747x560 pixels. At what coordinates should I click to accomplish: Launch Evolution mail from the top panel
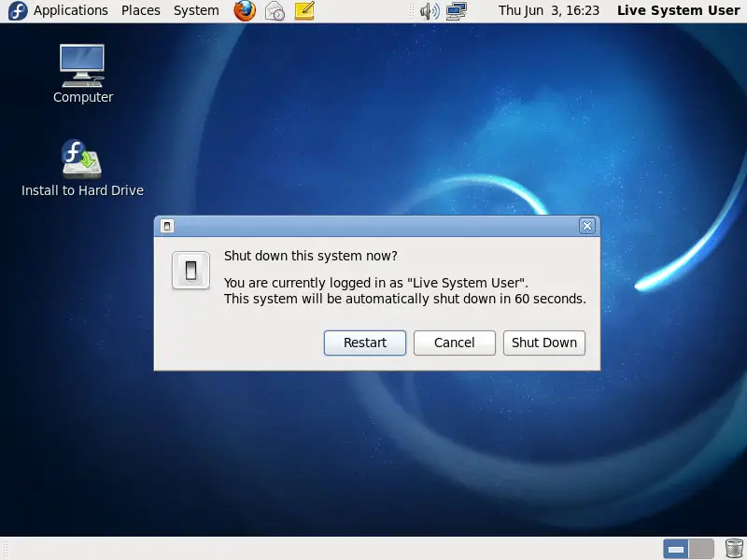click(x=275, y=10)
